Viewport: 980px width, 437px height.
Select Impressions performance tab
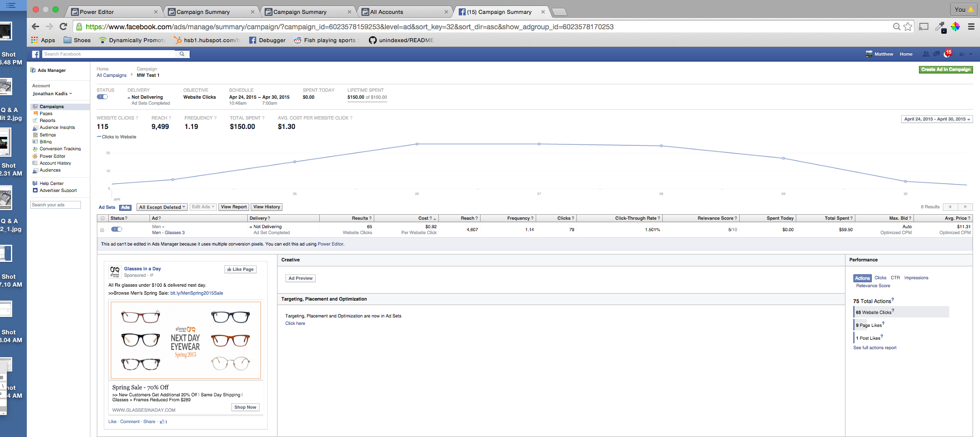pos(916,278)
